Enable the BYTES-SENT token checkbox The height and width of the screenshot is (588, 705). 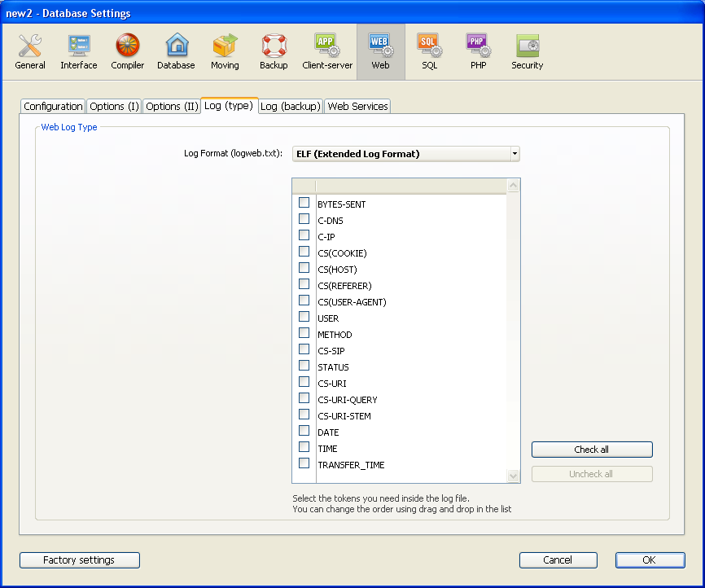(304, 203)
